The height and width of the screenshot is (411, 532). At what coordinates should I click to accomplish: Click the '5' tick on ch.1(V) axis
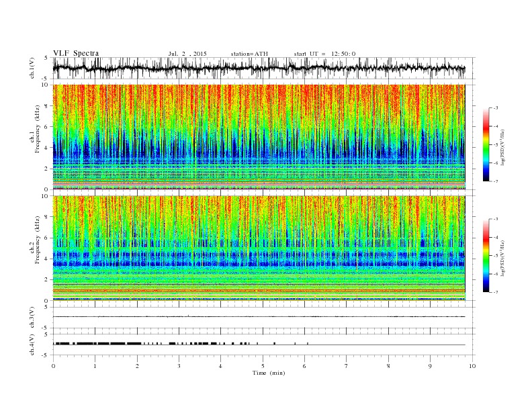[x=46, y=58]
